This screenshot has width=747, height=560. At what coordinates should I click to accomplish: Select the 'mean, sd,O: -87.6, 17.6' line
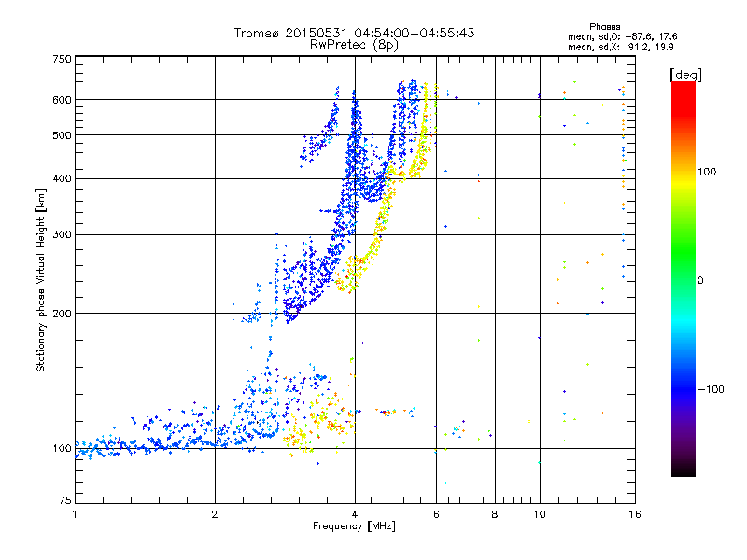(622, 36)
